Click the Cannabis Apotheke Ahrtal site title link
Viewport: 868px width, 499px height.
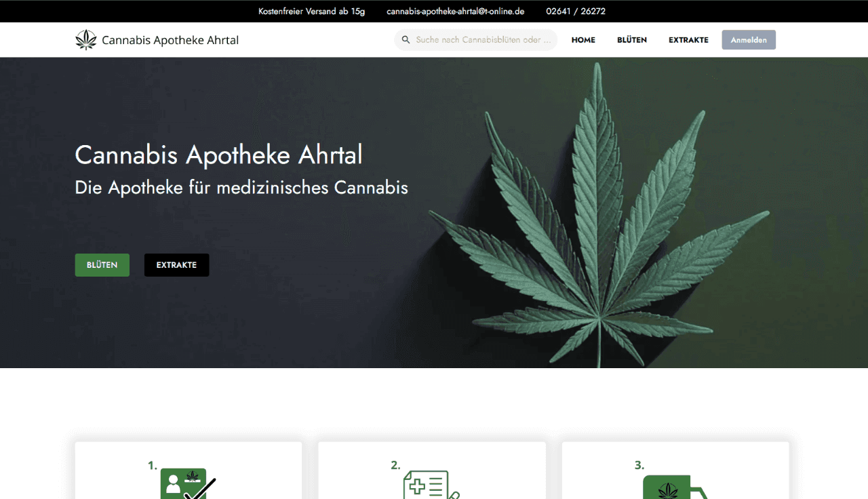[x=170, y=40]
